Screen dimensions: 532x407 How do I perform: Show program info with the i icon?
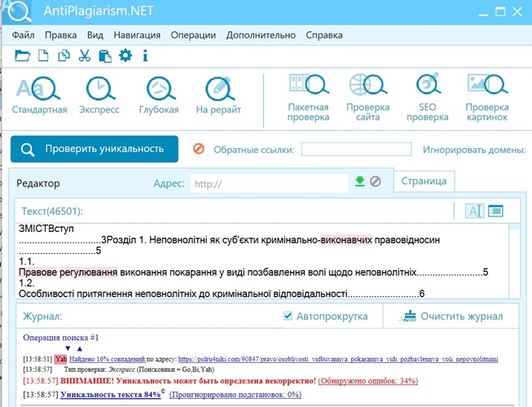[x=145, y=55]
